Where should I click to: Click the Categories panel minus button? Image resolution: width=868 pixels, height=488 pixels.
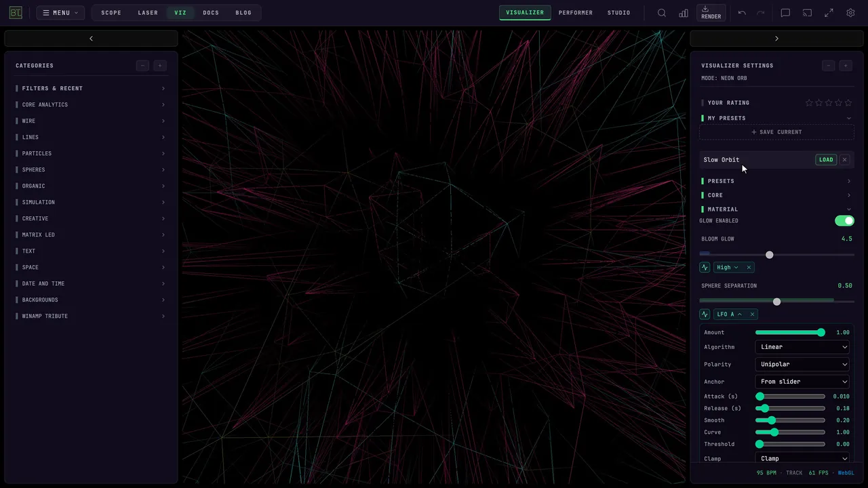142,66
